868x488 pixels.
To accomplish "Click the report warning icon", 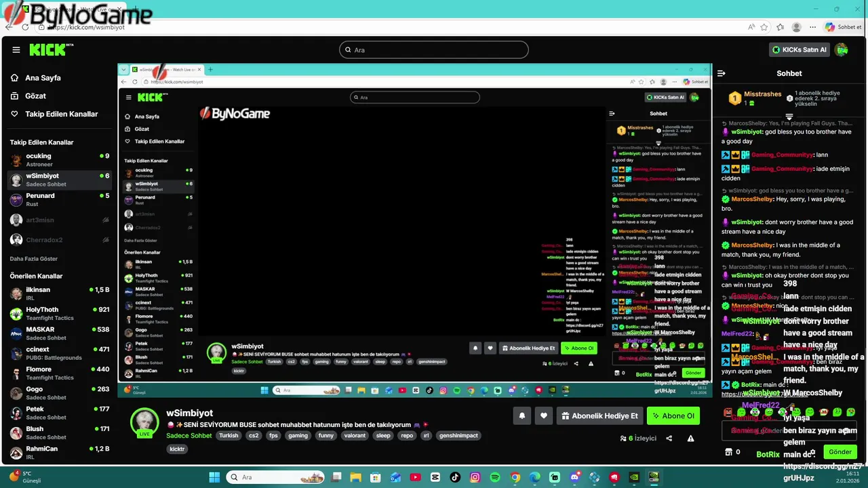I will coord(690,439).
